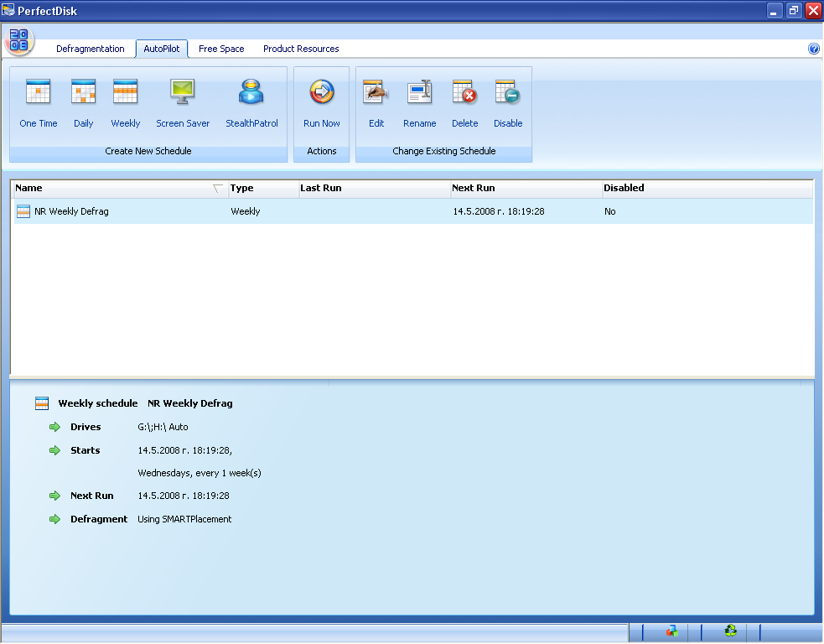Viewport: 824px width, 644px height.
Task: Select the AutoPilot tab
Action: (x=161, y=49)
